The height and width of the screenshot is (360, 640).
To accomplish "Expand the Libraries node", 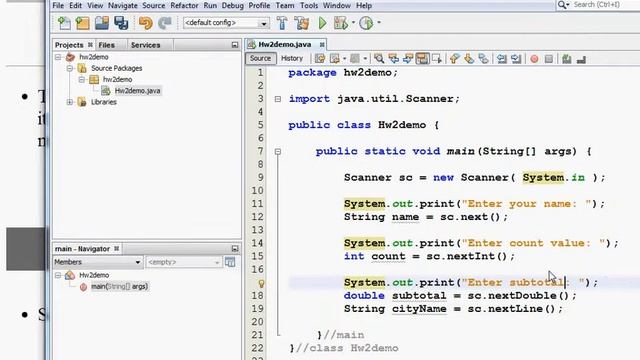I will tap(70, 102).
